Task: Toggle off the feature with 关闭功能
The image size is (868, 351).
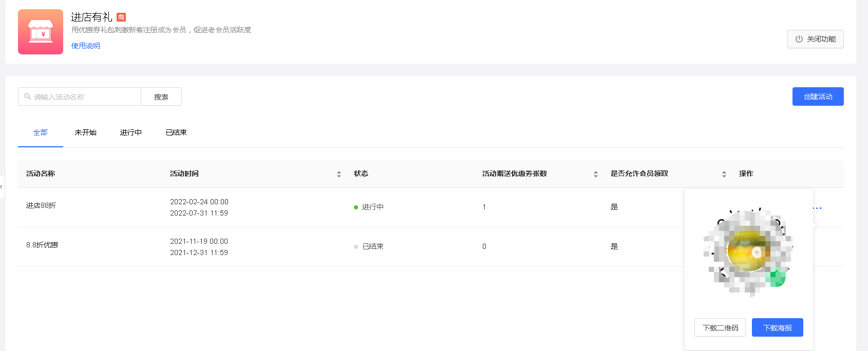Action: pyautogui.click(x=815, y=39)
